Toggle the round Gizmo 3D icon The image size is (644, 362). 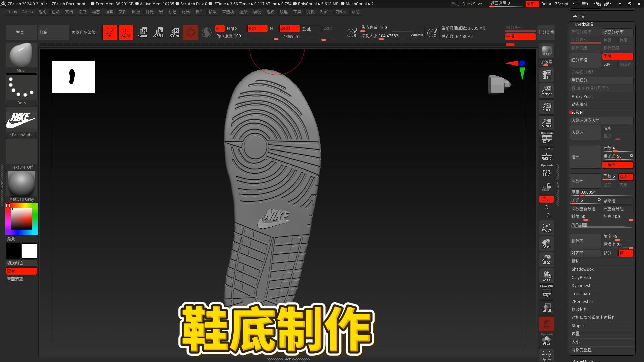191,33
